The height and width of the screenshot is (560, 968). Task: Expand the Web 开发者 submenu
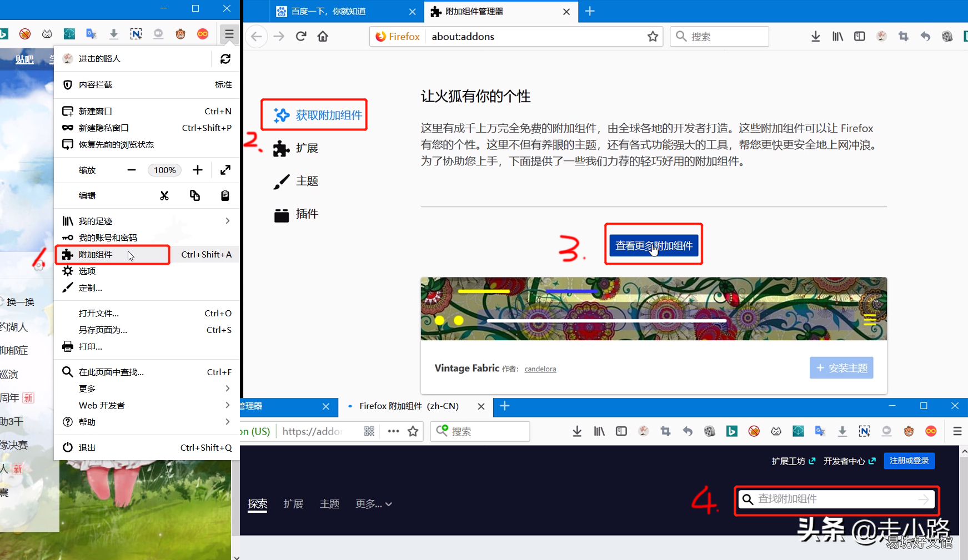pyautogui.click(x=147, y=405)
